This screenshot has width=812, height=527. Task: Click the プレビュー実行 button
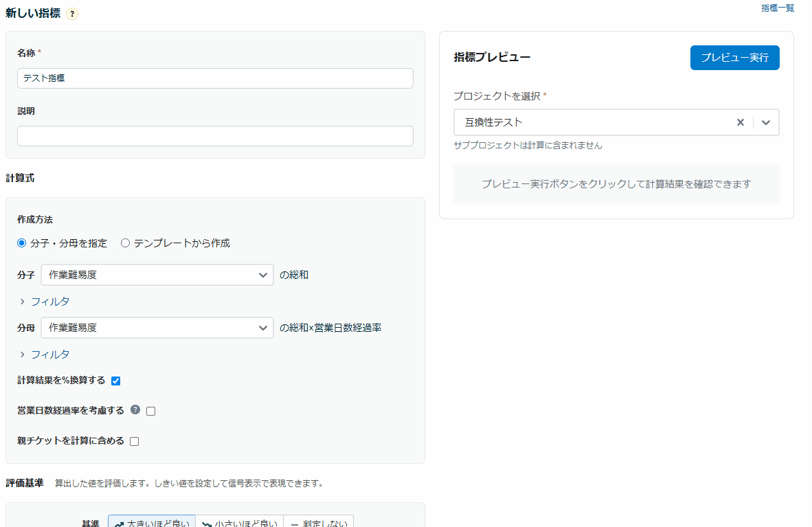(734, 58)
